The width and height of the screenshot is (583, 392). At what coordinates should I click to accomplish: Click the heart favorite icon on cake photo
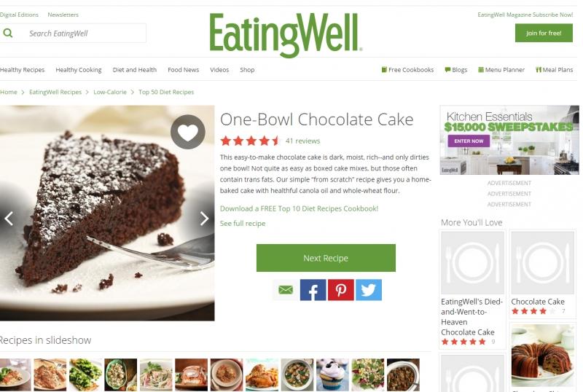tap(188, 132)
